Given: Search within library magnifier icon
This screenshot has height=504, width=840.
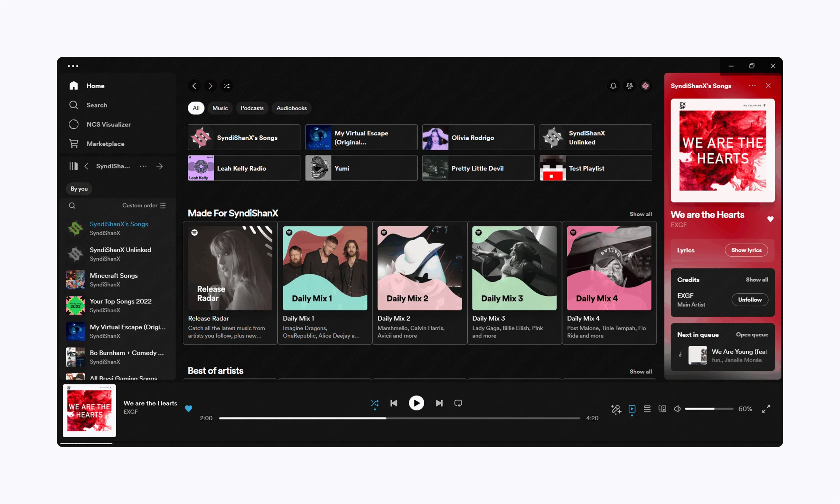Looking at the screenshot, I should [72, 205].
